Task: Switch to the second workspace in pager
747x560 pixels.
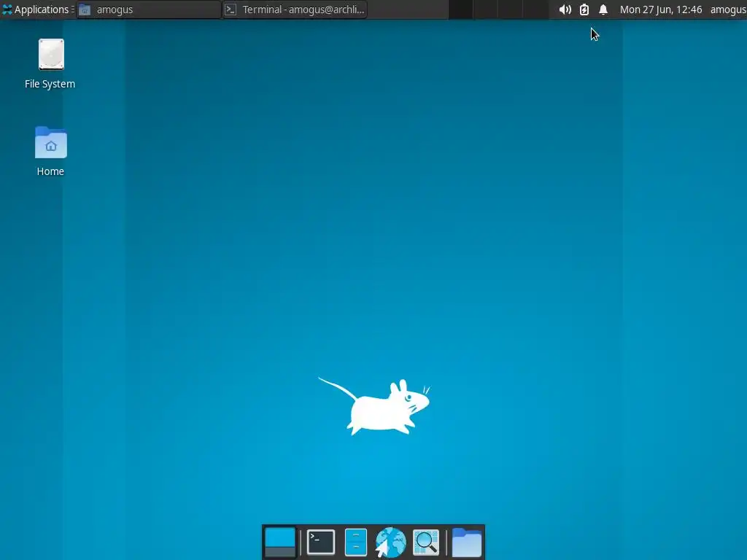Action: point(485,9)
